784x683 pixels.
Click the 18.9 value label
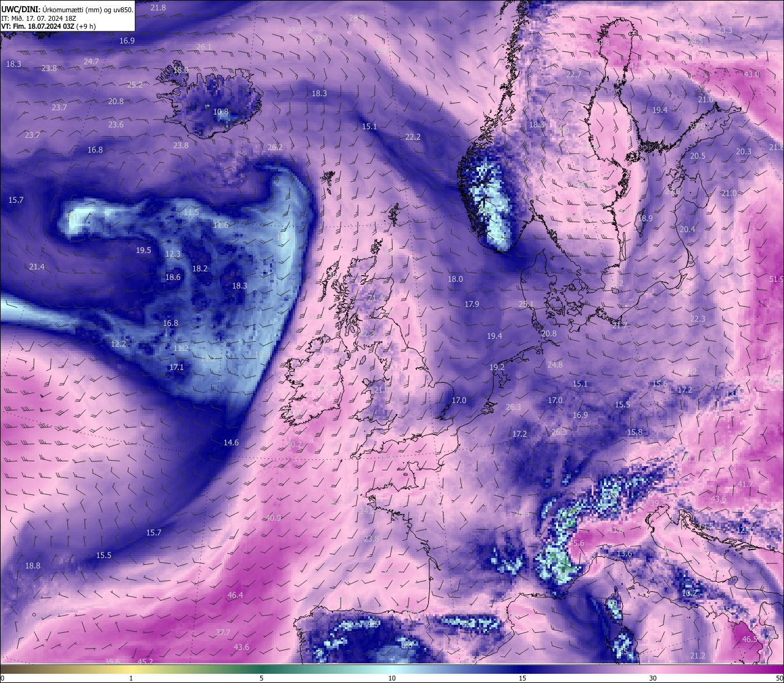coord(645,218)
